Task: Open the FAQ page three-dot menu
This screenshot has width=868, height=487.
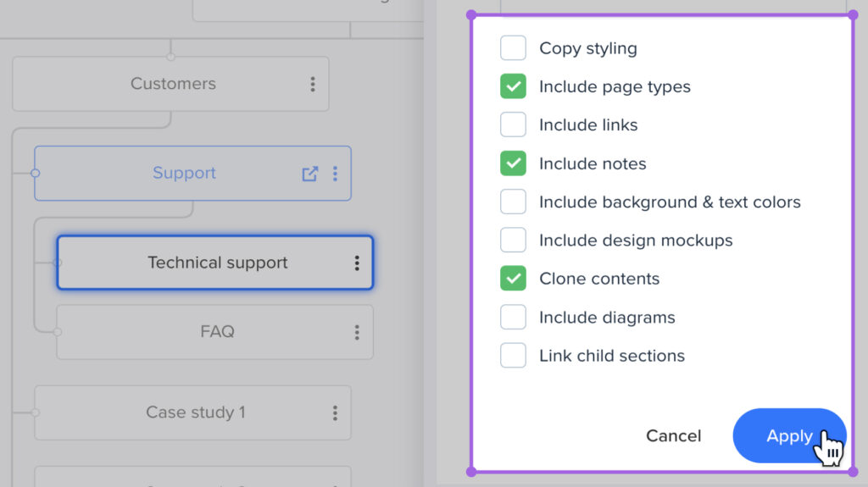Action: click(357, 332)
